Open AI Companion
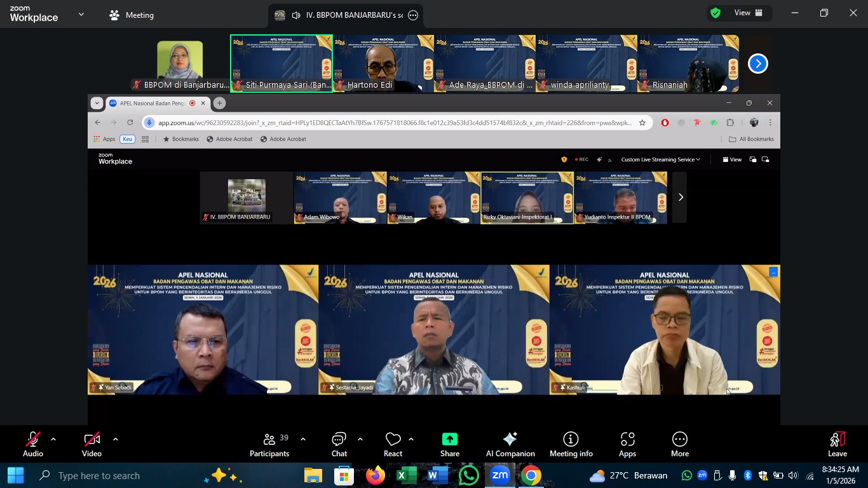Viewport: 868px width, 488px height. point(510,444)
